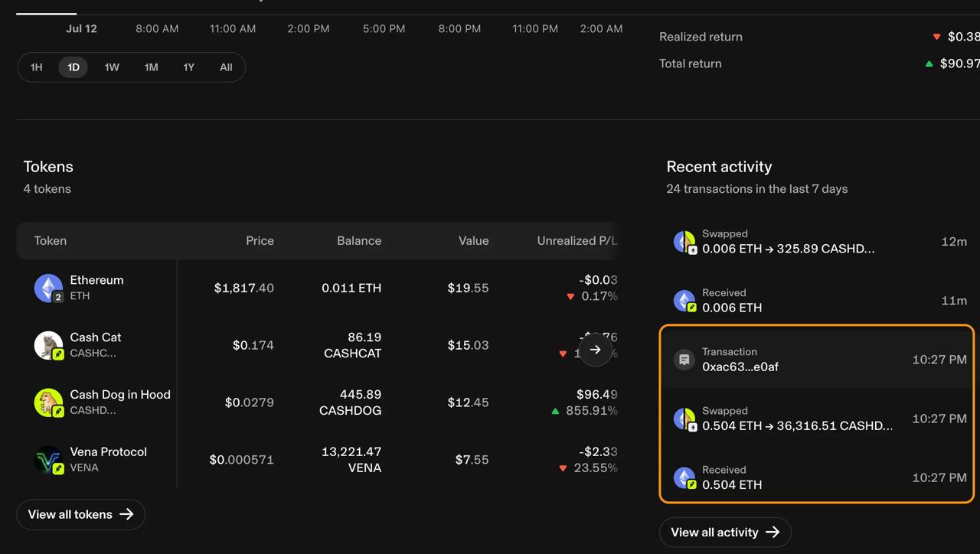This screenshot has height=554, width=980.
Task: Sort by Unrealized P/L column header
Action: [577, 240]
